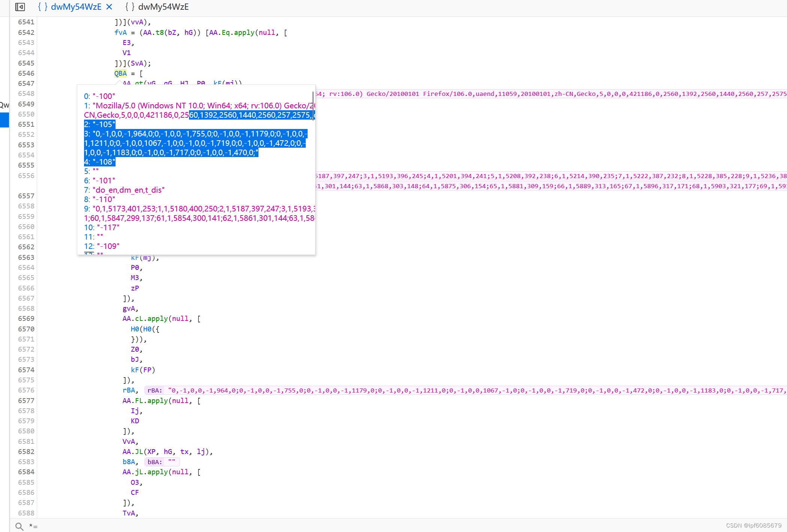
Task: Click line number 6584
Action: tap(26, 472)
